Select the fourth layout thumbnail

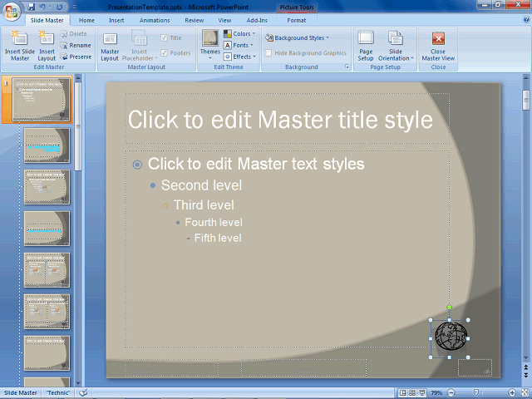[47, 229]
